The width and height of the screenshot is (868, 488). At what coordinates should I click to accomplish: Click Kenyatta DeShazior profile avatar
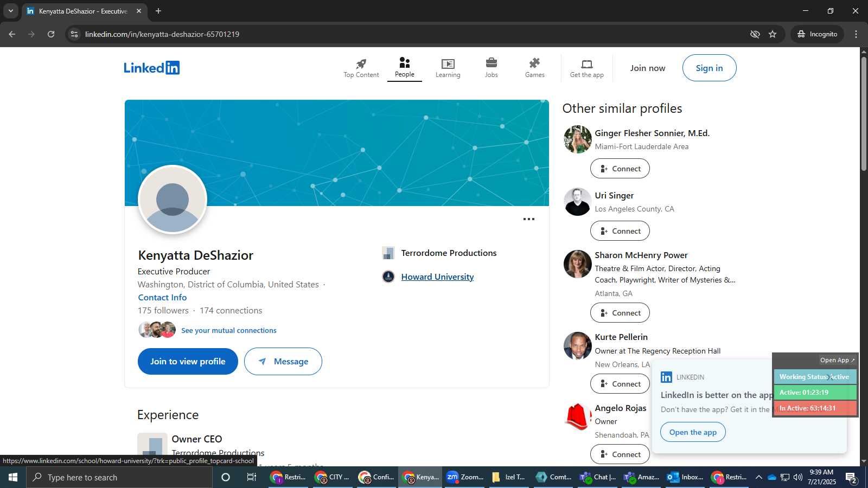click(173, 200)
